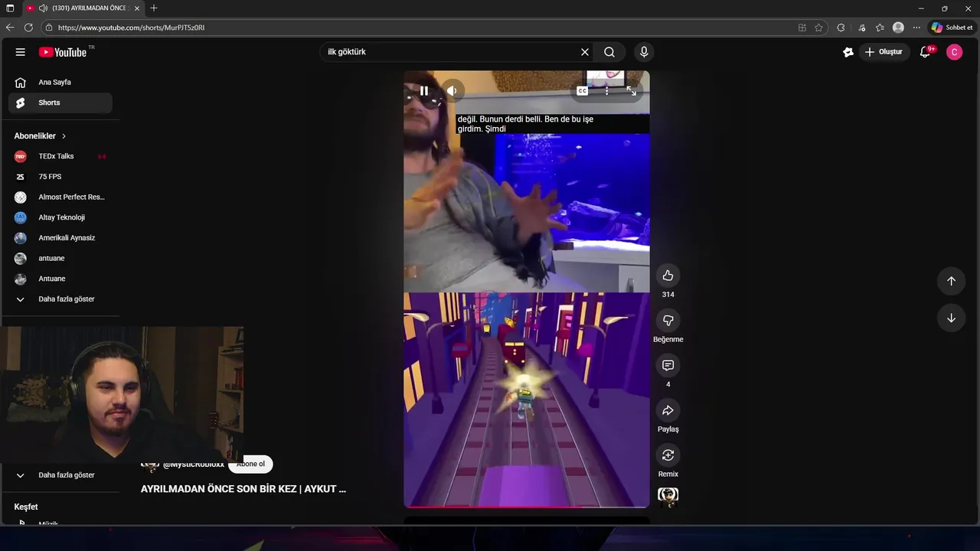Image resolution: width=980 pixels, height=551 pixels.
Task: Subscribe with the Abone ol button
Action: pyautogui.click(x=251, y=464)
